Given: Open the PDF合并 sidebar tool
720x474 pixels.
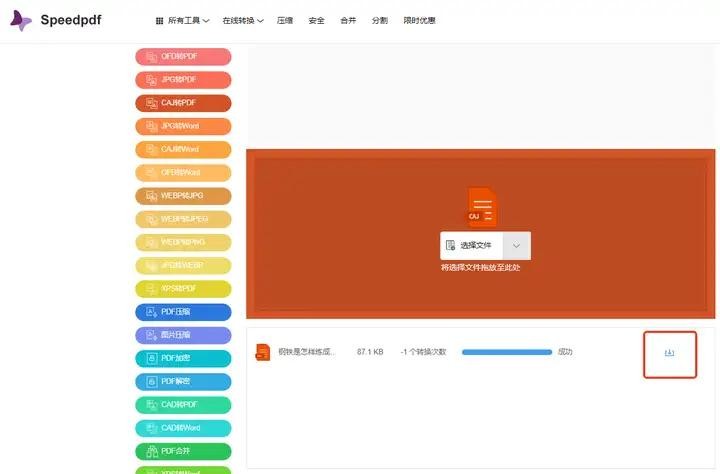Looking at the screenshot, I should (183, 451).
